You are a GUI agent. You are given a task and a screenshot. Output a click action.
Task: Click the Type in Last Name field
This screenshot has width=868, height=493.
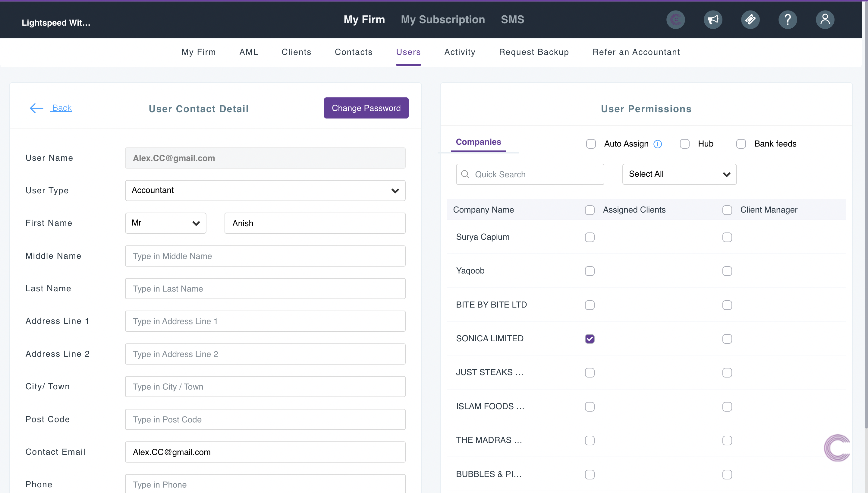(265, 288)
